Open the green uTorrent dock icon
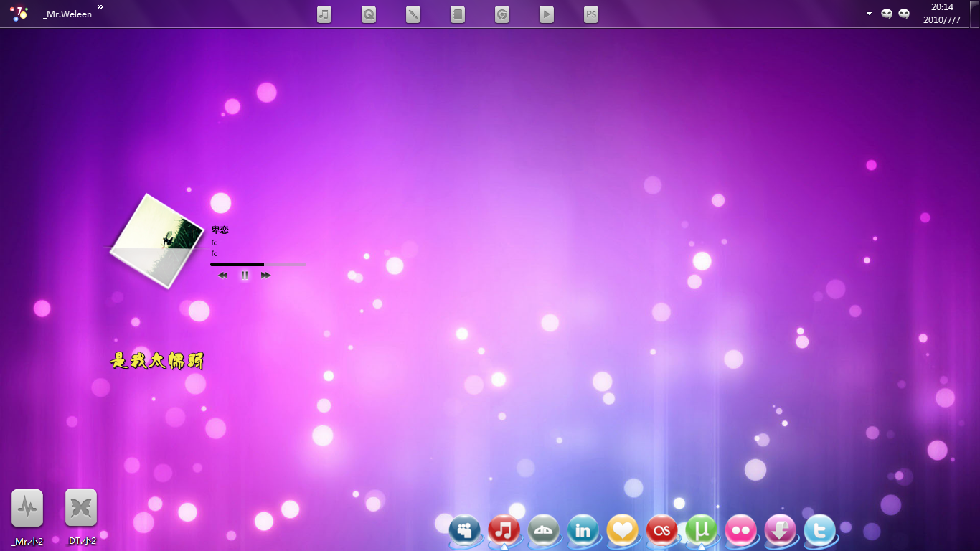The height and width of the screenshot is (551, 980). (x=702, y=531)
